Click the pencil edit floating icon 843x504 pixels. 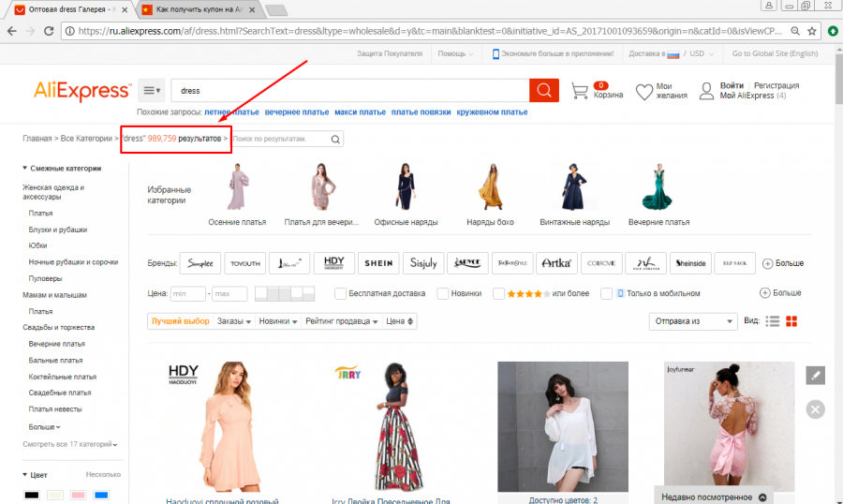click(815, 376)
